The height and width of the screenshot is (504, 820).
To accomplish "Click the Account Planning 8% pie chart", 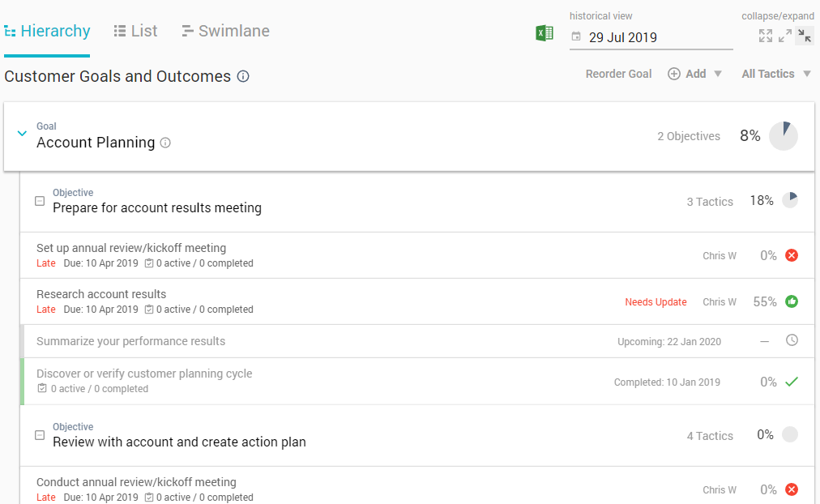I will [784, 136].
